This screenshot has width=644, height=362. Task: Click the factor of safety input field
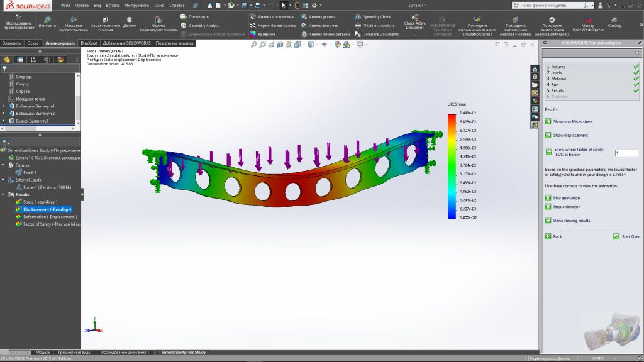click(x=626, y=153)
